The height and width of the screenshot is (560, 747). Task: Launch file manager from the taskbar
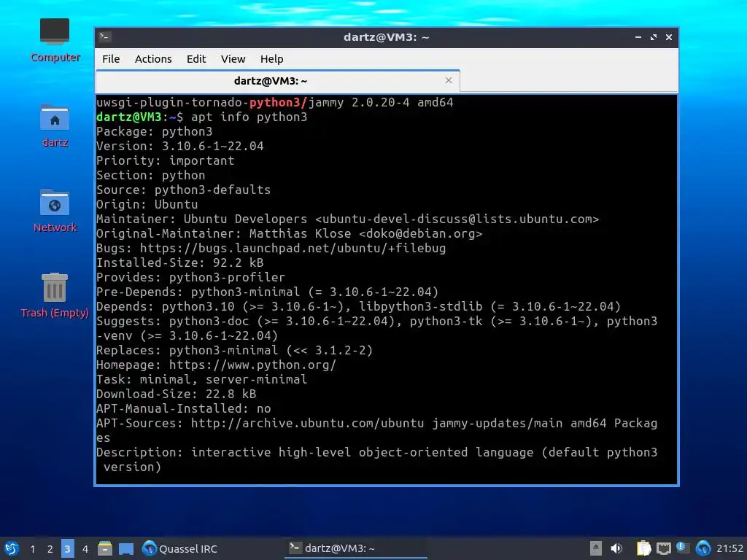[x=105, y=548]
